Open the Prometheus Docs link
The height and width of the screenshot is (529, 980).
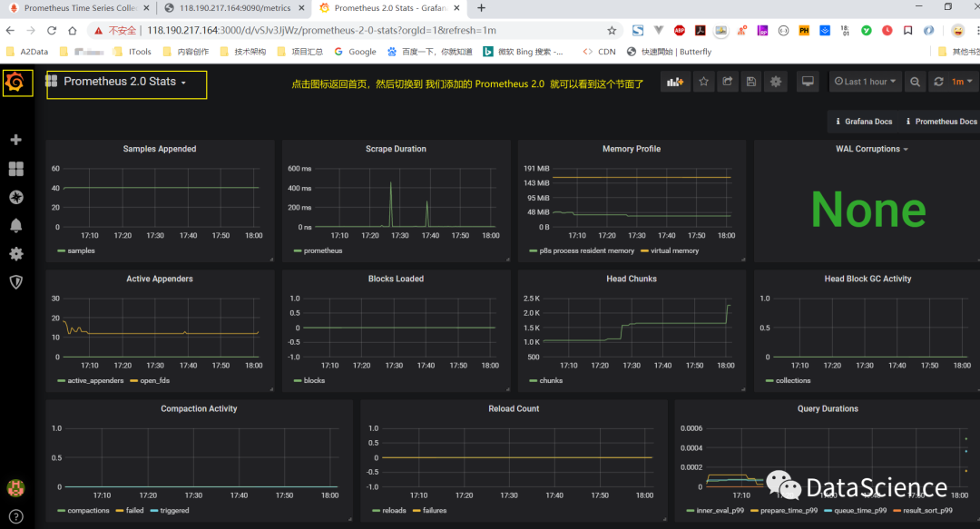(941, 122)
